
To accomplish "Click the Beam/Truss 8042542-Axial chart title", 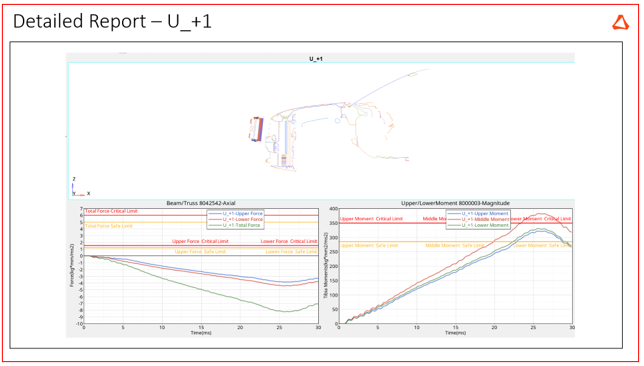I will point(201,203).
